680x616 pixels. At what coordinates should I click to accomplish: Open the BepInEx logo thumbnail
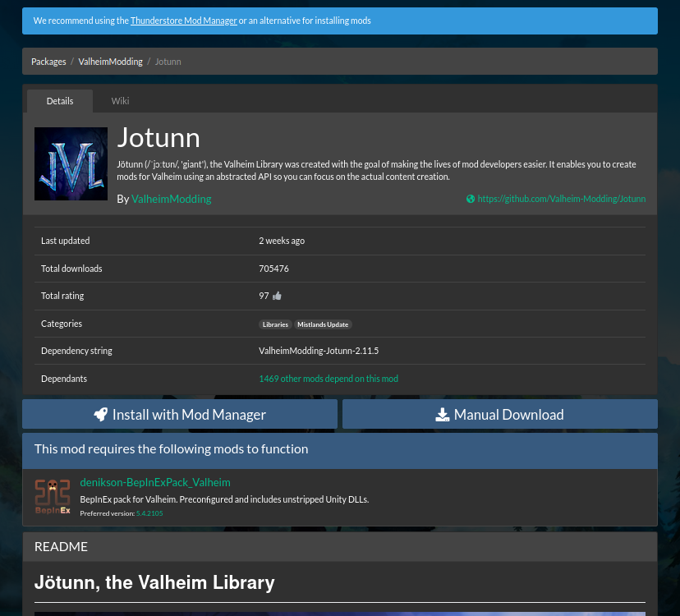(53, 497)
